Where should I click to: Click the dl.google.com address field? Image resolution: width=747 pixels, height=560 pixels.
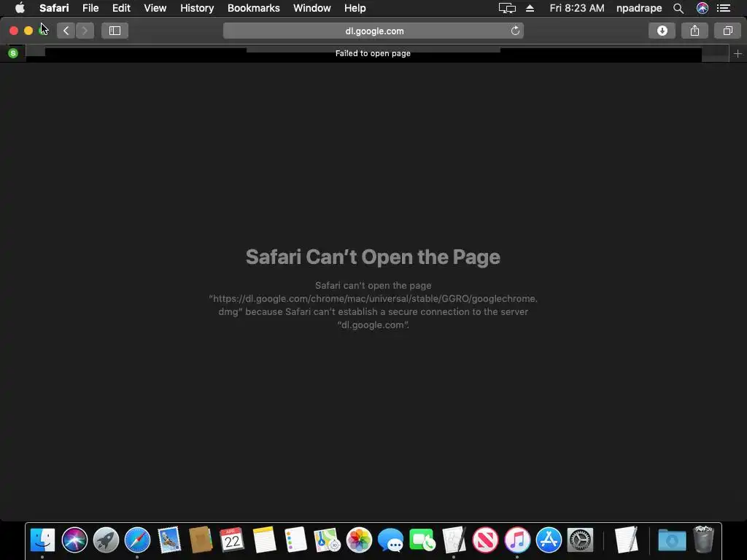click(373, 31)
